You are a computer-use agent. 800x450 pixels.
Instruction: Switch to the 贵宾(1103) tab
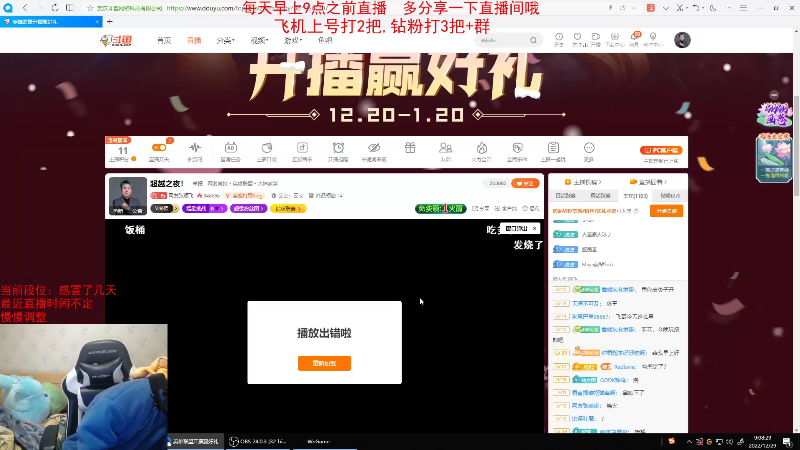635,196
